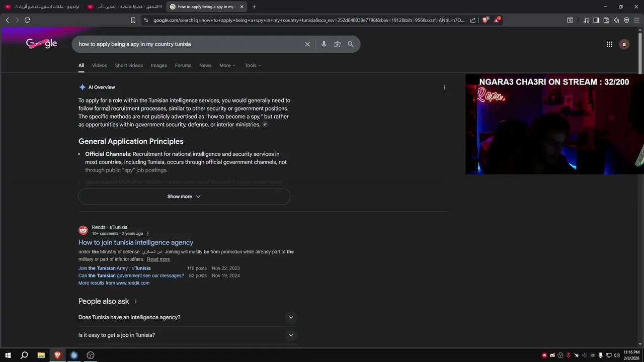
Task: Select the All results tab
Action: [81, 65]
